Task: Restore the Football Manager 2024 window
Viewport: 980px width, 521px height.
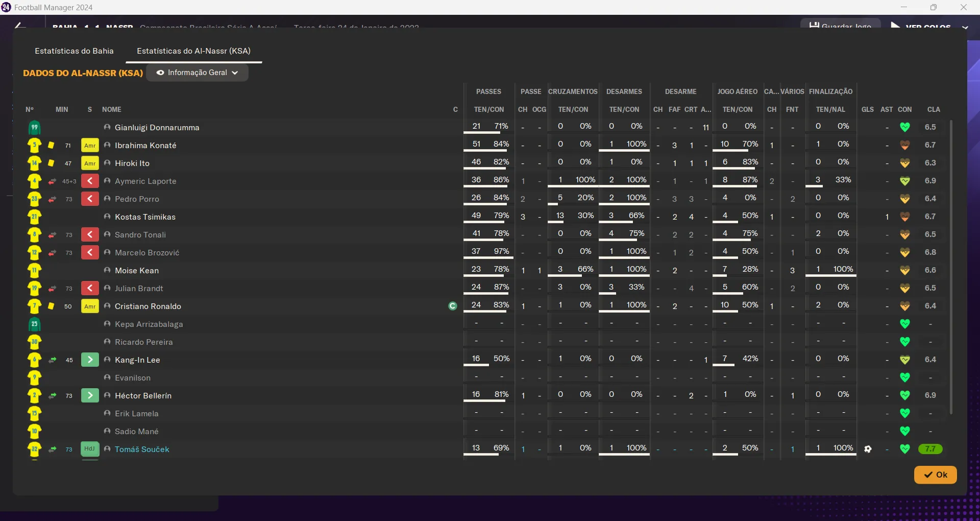Action: coord(933,7)
